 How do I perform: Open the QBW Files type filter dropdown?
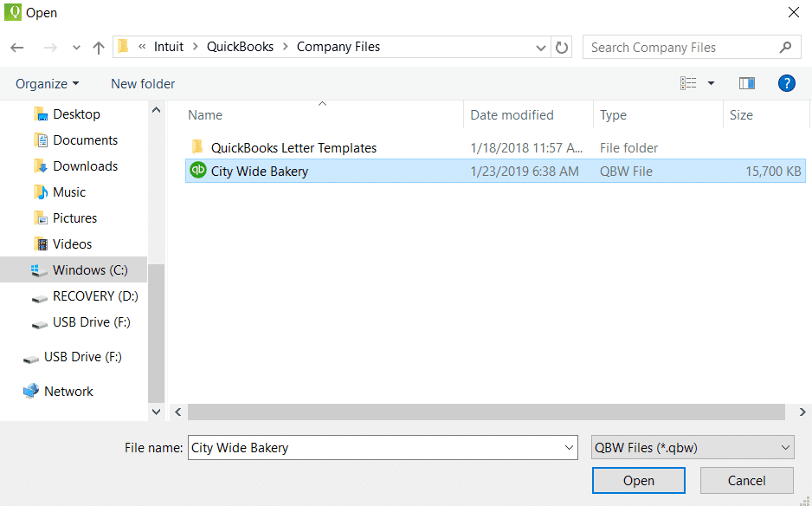[x=693, y=447]
